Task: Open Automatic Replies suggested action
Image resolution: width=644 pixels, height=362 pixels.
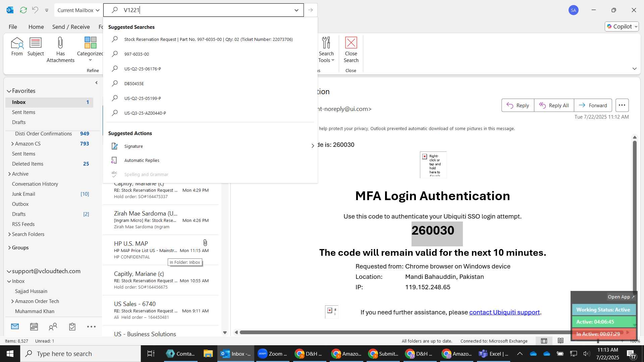Action: click(x=210, y=160)
